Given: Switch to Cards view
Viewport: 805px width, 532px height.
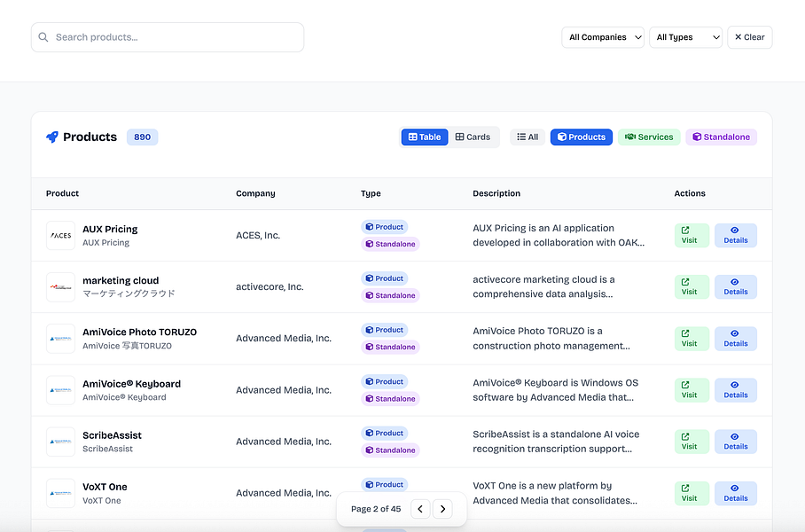Looking at the screenshot, I should (473, 137).
